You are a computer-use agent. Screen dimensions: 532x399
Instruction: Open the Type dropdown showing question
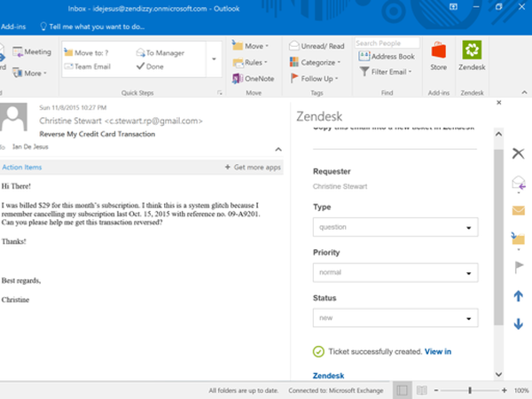point(395,227)
